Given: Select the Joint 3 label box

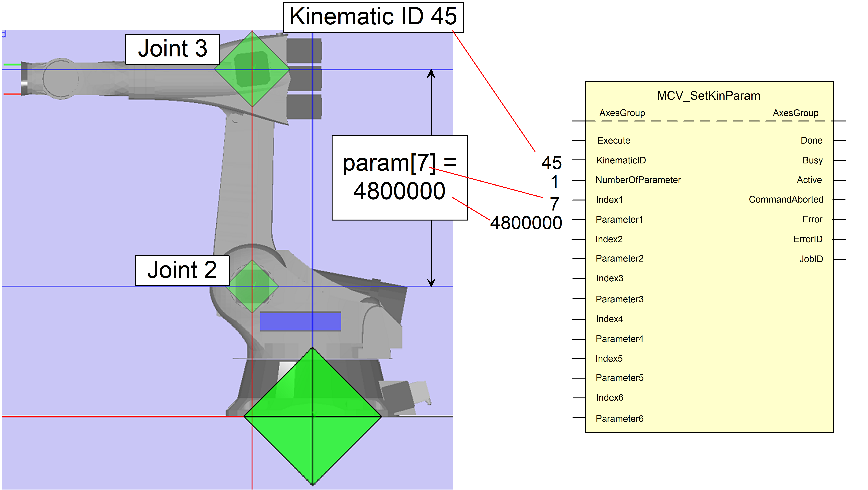Looking at the screenshot, I should coord(173,49).
